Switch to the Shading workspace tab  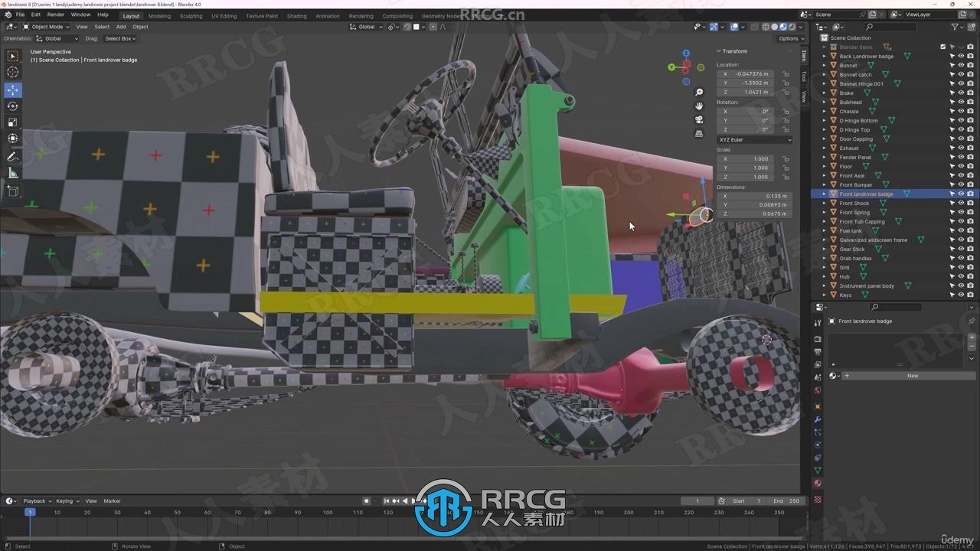296,16
